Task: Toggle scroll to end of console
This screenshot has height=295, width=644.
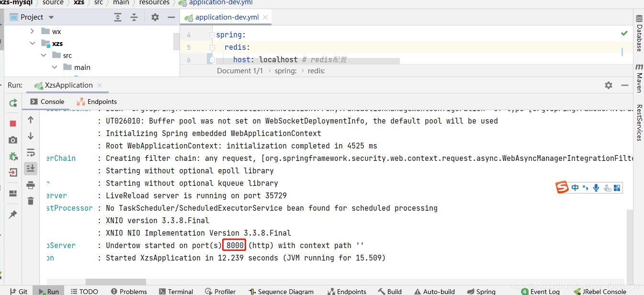Action: tap(31, 169)
